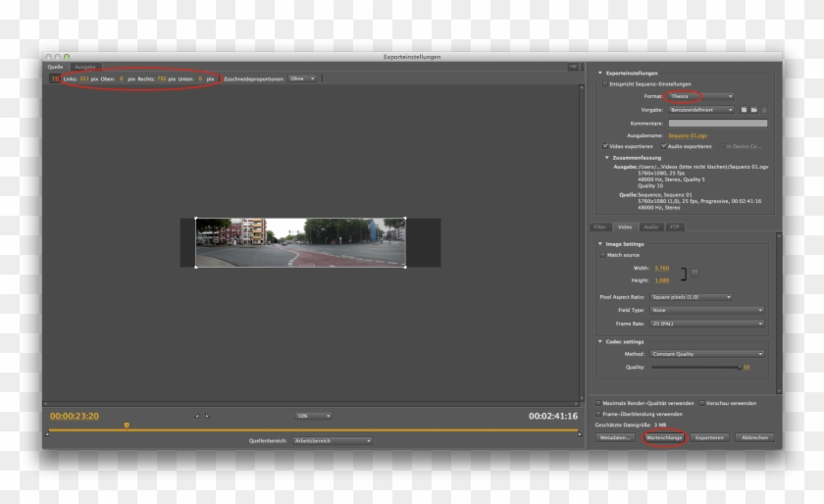The image size is (824, 504).
Task: Toggle the width-height link constraint box
Action: pos(695,274)
